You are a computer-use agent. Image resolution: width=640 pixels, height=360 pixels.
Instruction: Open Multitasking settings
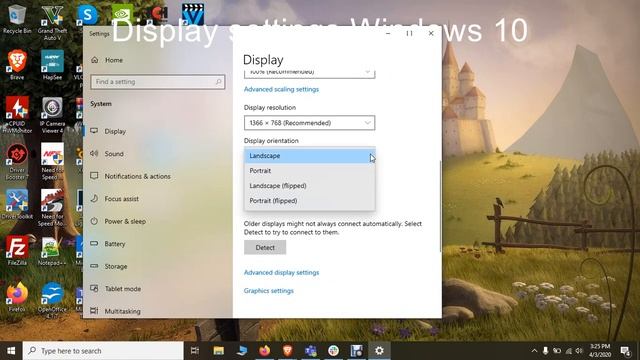[158, 311]
